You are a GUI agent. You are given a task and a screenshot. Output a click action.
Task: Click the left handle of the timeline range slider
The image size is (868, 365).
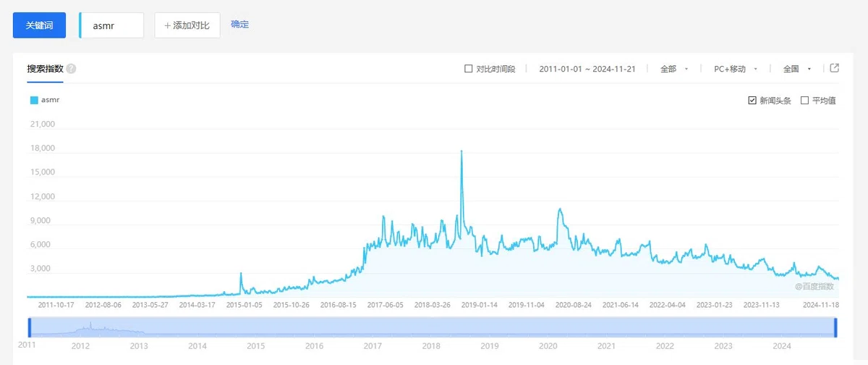pos(30,327)
